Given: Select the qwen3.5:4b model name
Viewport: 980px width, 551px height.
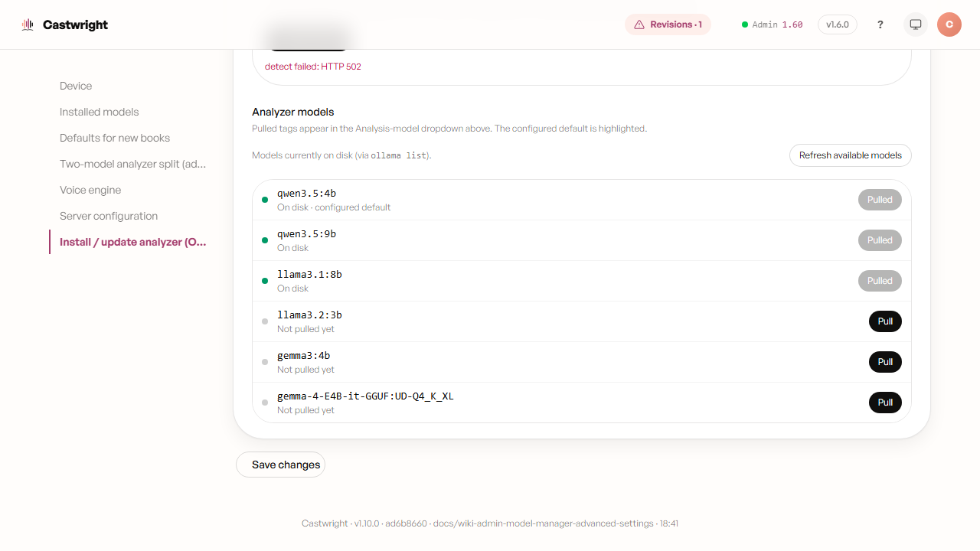Looking at the screenshot, I should click(x=306, y=193).
